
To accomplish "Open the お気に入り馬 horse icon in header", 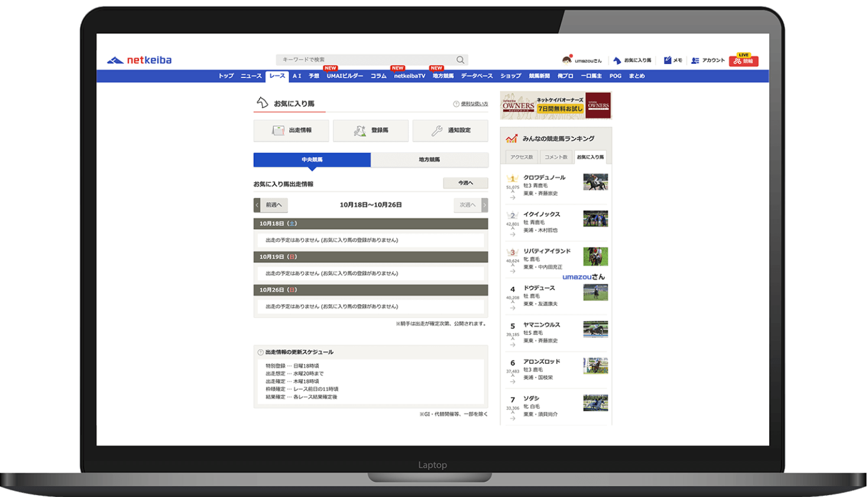I will click(x=617, y=60).
